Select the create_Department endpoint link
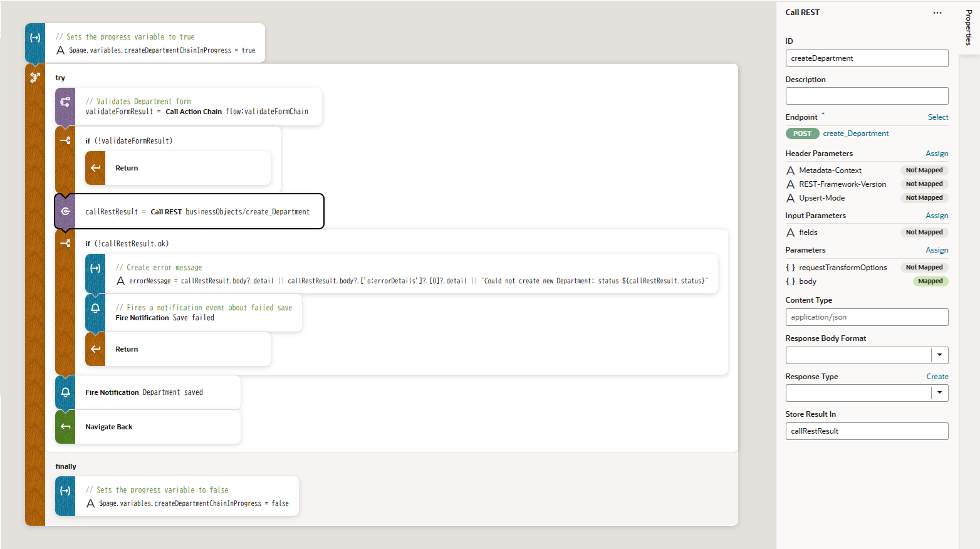 855,133
